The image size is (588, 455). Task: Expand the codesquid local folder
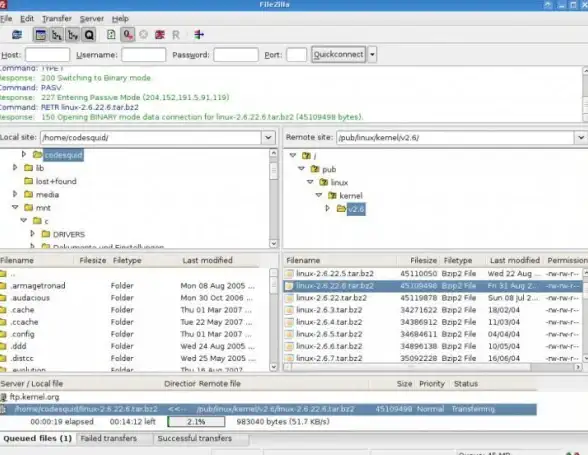coord(24,154)
